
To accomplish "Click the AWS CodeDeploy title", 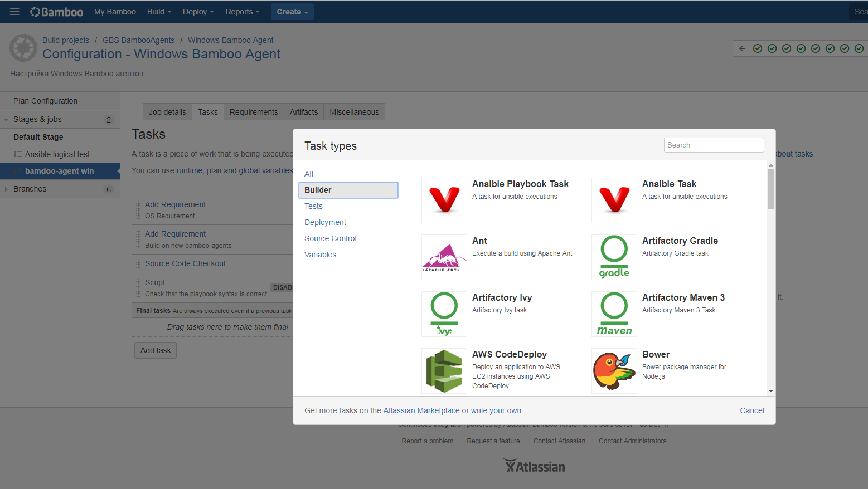I will (x=510, y=354).
